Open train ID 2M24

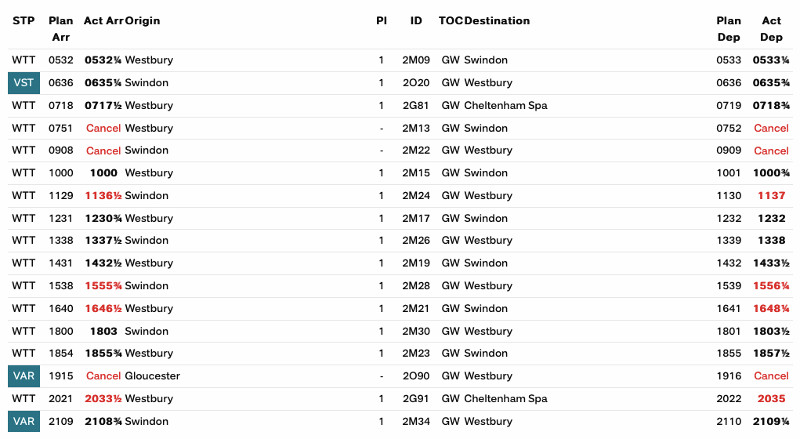[415, 196]
